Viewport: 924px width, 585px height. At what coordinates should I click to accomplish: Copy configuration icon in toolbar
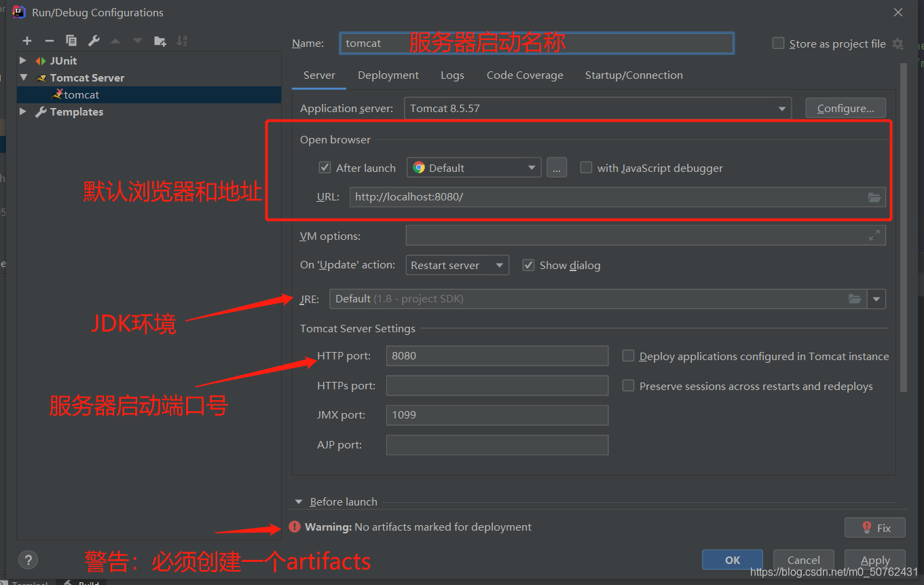71,41
